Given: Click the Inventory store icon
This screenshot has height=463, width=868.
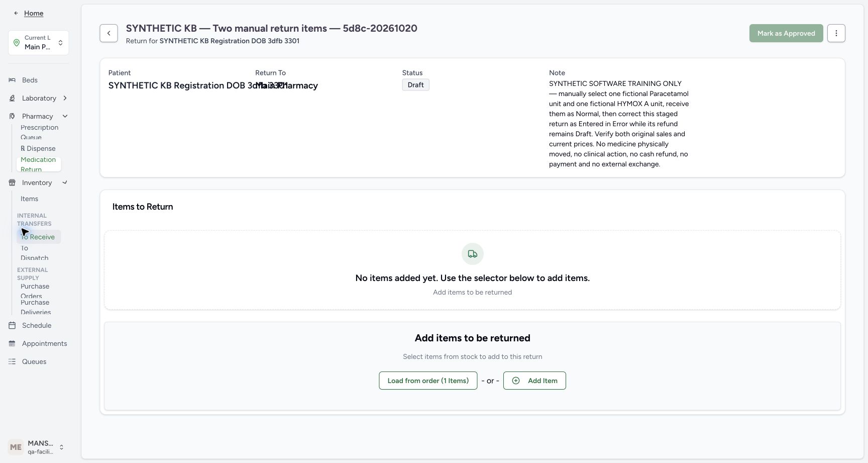Looking at the screenshot, I should point(12,182).
